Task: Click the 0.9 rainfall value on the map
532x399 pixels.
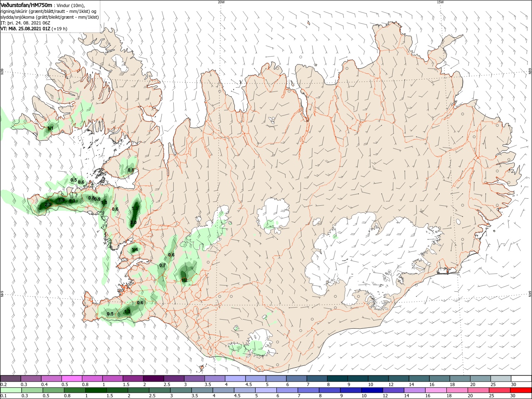Action: (x=97, y=199)
